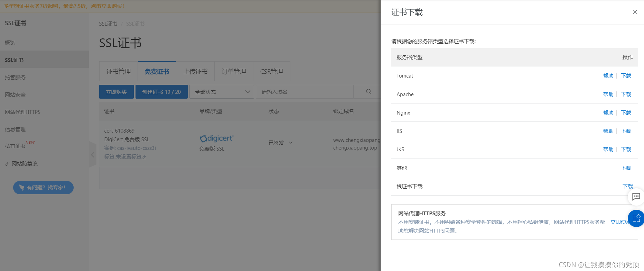Edit the tag via pencil icon

point(144,157)
